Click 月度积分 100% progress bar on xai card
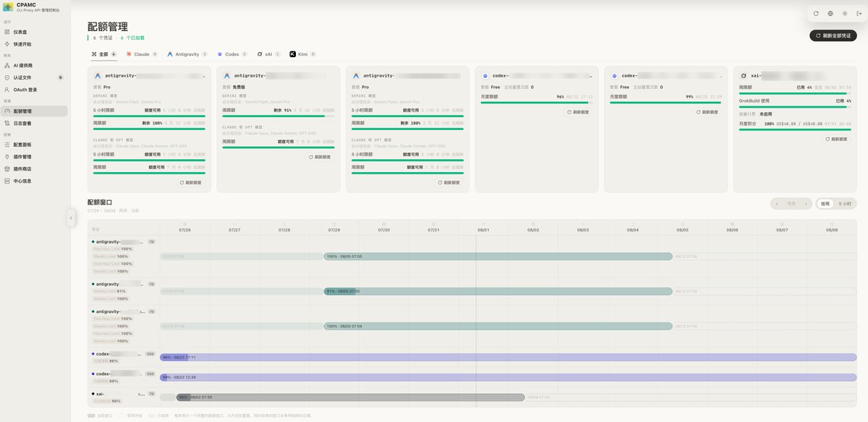The image size is (868, 422). [795, 129]
